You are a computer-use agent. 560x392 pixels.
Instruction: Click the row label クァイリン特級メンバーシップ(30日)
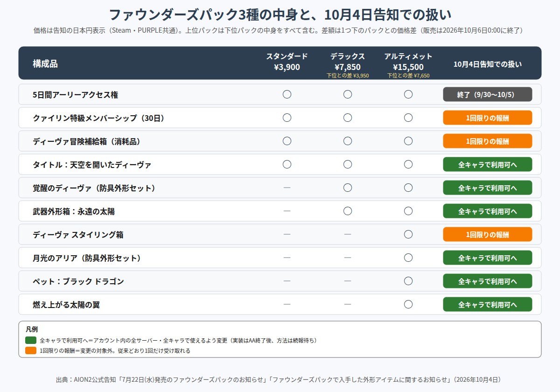pyautogui.click(x=98, y=118)
